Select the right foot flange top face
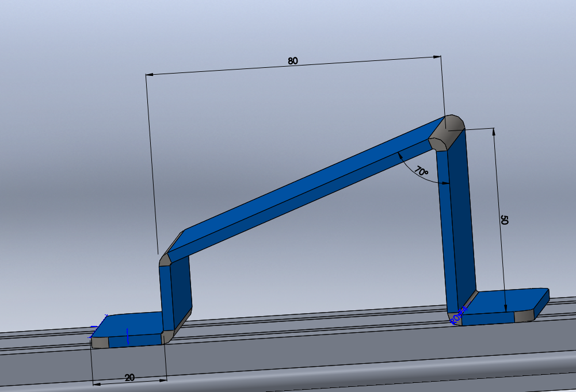 pos(507,302)
